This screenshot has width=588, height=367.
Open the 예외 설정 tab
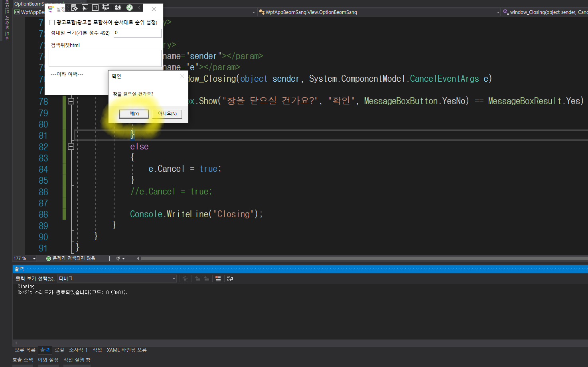pos(48,360)
